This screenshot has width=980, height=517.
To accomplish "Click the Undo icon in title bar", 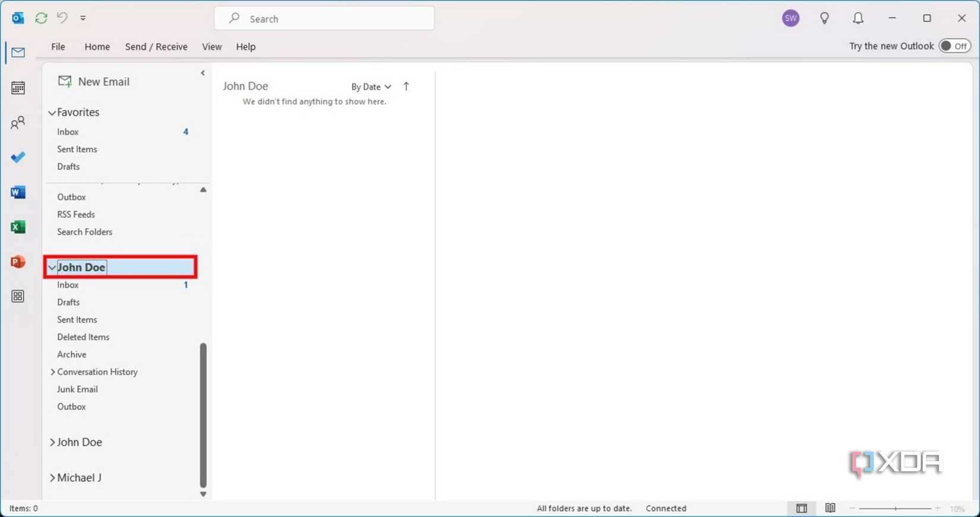I will click(x=62, y=18).
